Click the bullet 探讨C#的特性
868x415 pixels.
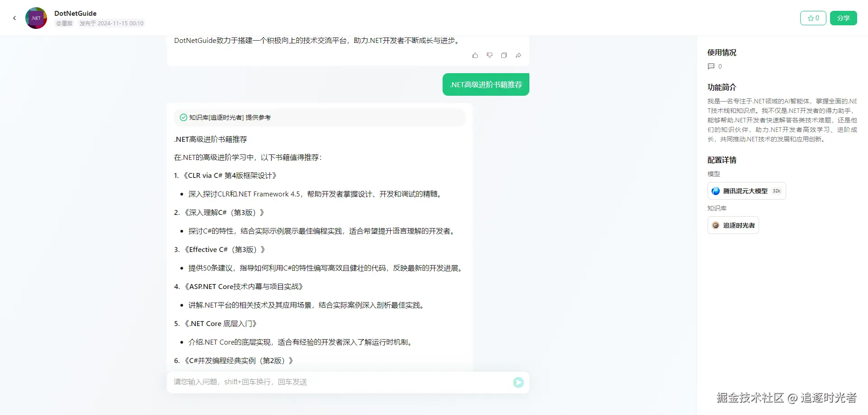pyautogui.click(x=323, y=231)
